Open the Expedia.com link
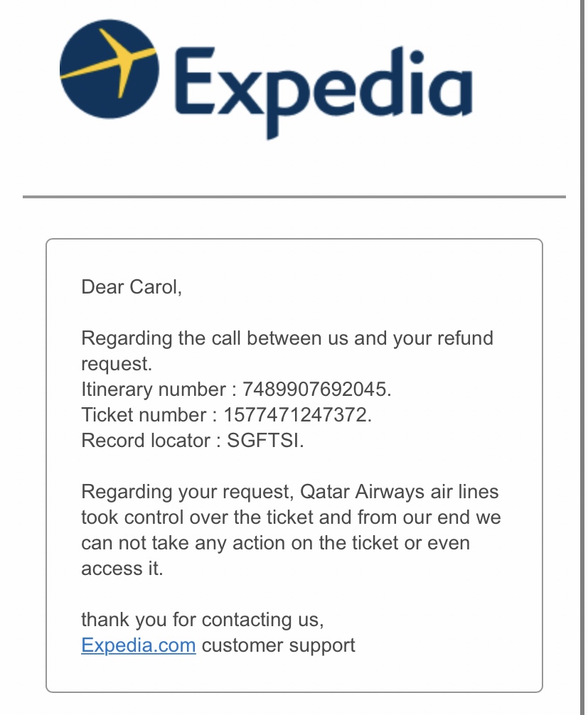 coord(139,645)
